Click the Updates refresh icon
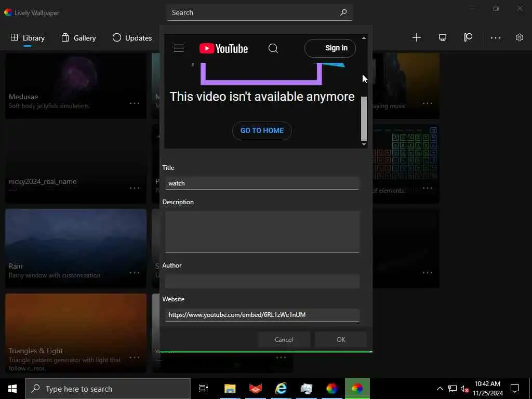The height and width of the screenshot is (399, 532). (x=117, y=37)
